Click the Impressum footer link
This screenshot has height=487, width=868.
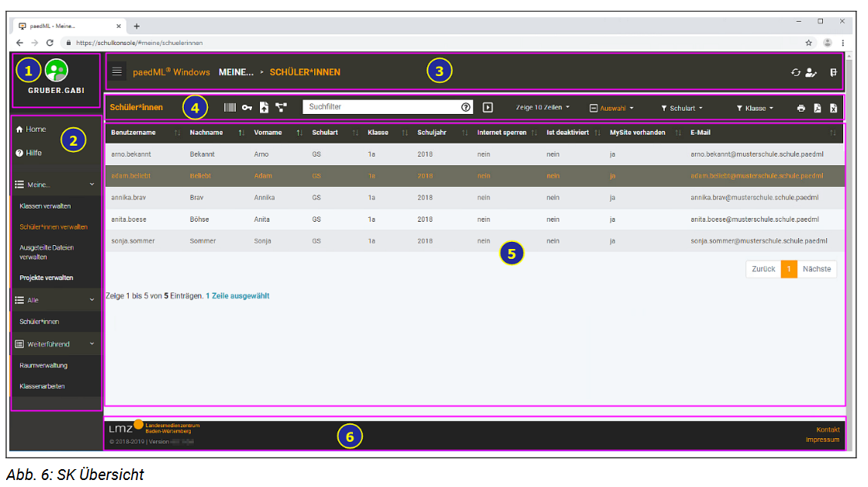coord(822,440)
